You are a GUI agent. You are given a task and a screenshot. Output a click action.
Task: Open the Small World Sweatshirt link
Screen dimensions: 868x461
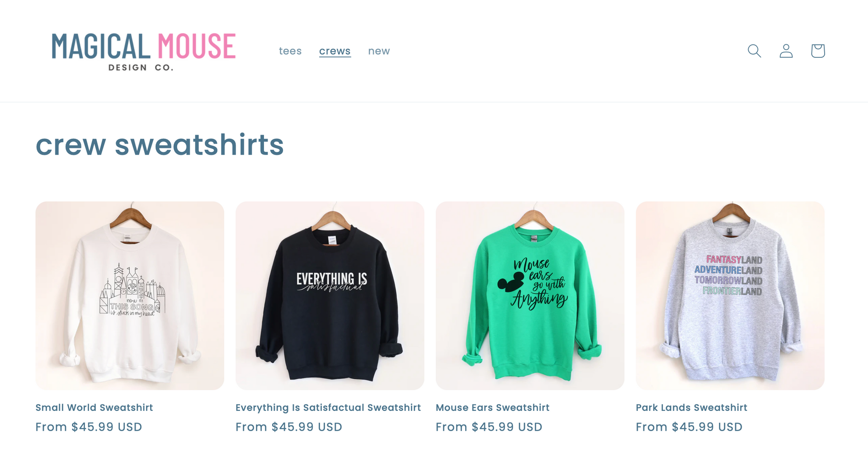point(94,408)
